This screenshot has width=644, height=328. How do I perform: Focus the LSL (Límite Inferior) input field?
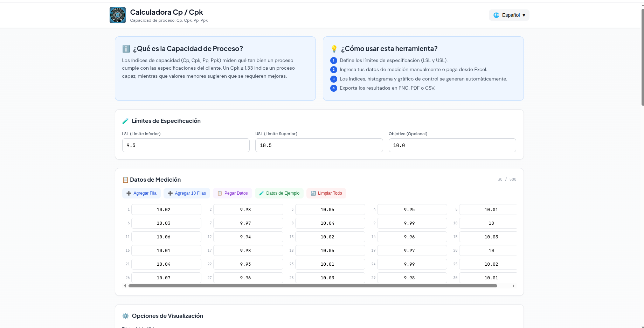tap(186, 145)
